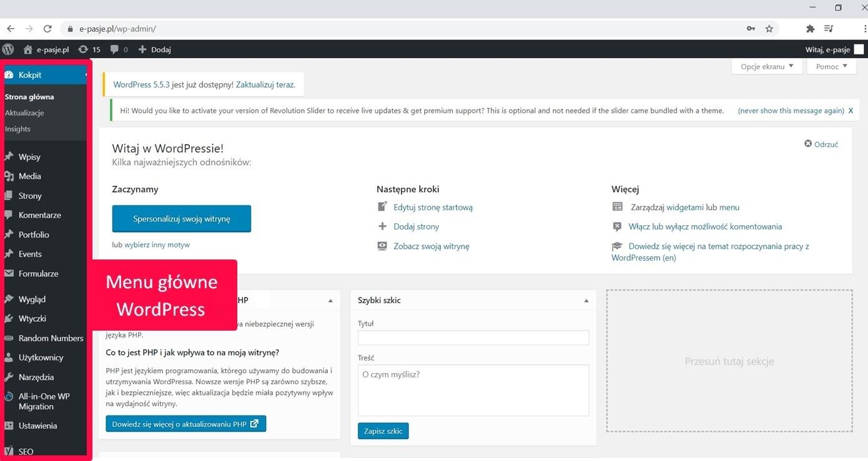Select Aktualizacje under Kokpit

[25, 113]
